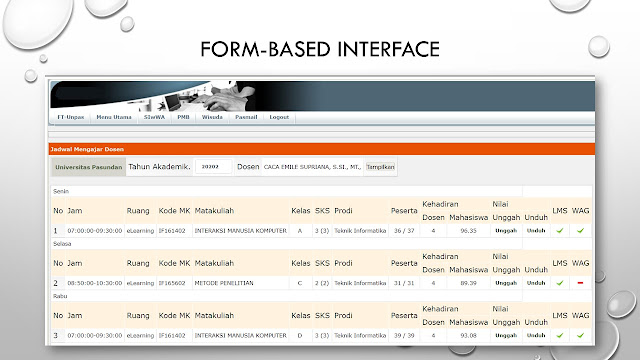Open the Dosen name selector
This screenshot has height=360, width=640.
312,167
